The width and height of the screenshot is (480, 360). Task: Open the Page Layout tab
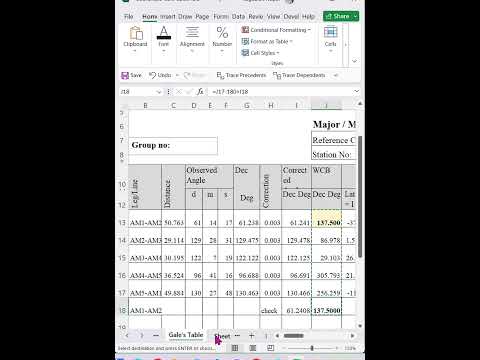(202, 16)
